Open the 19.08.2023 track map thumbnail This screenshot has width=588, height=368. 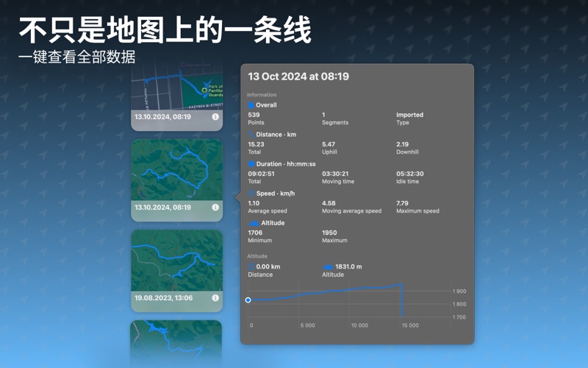click(x=176, y=261)
